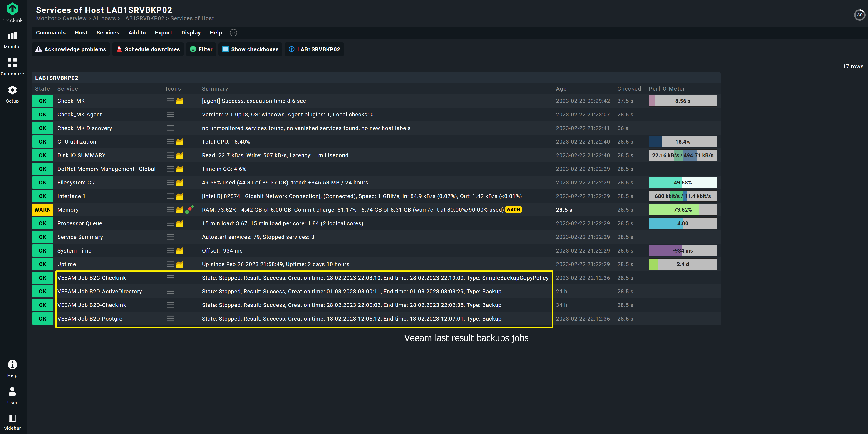The height and width of the screenshot is (434, 868).
Task: Open the Services menu
Action: [x=108, y=33]
